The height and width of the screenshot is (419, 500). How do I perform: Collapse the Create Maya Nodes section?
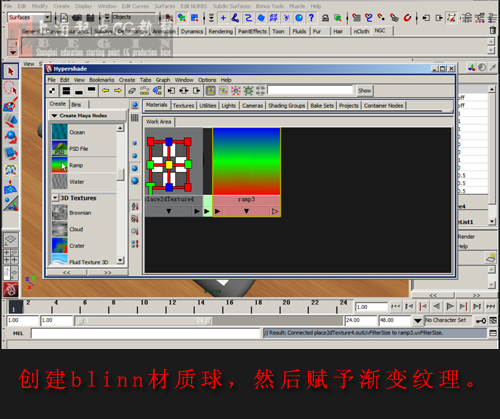[54, 116]
